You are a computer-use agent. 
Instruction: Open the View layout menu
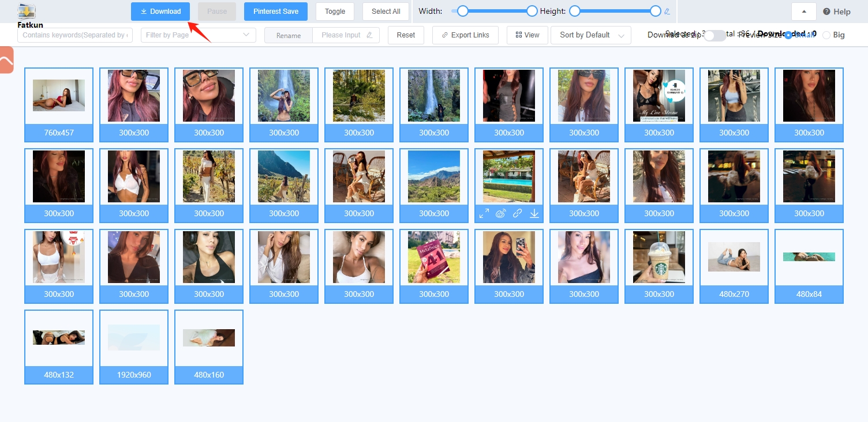pos(527,35)
